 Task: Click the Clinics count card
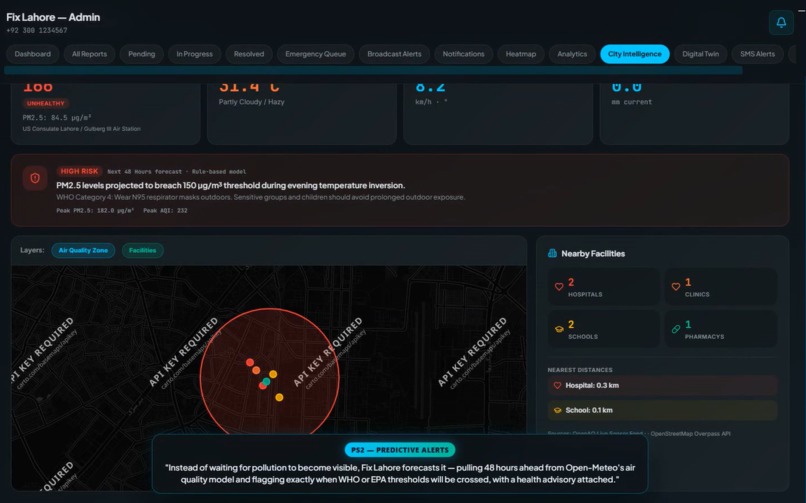[x=721, y=287]
